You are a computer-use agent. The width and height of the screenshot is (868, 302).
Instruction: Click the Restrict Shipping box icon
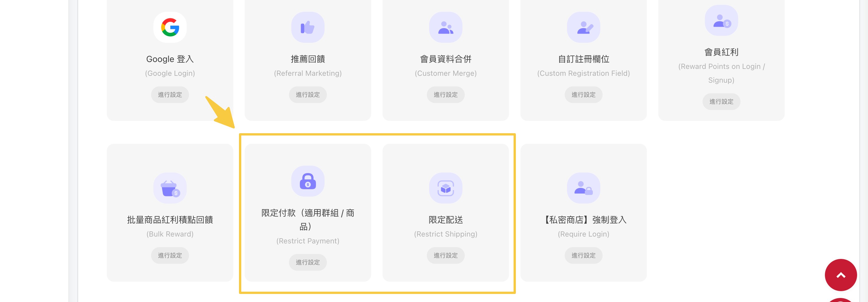click(445, 188)
